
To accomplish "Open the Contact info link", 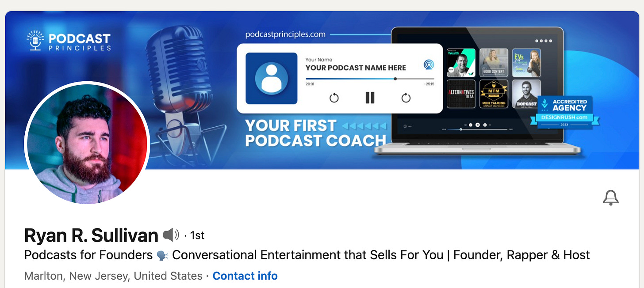I will coord(245,276).
